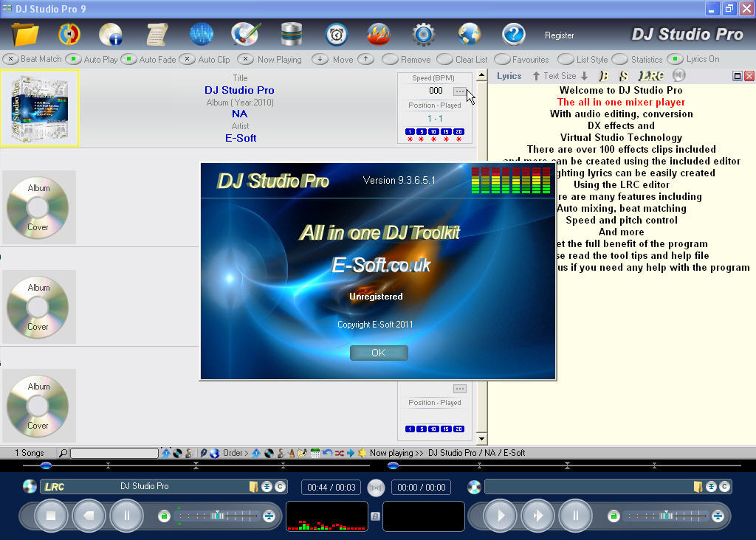Click the flame burn disc icon
The width and height of the screenshot is (756, 540).
coord(379,34)
